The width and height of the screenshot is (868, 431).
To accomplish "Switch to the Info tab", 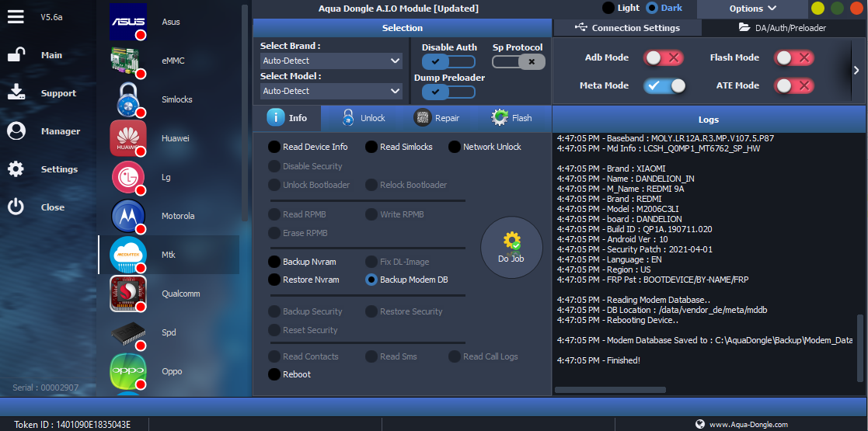I will pos(287,118).
